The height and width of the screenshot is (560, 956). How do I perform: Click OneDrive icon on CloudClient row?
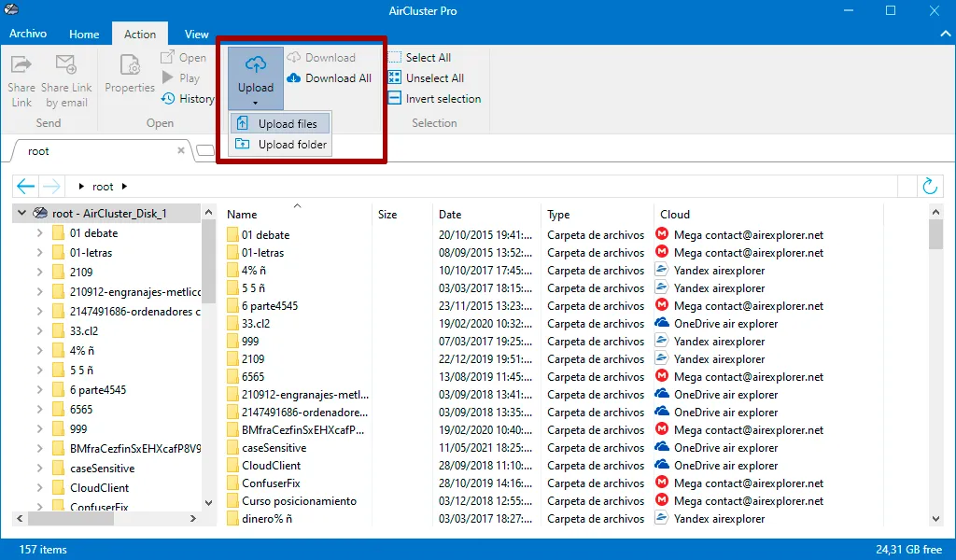[662, 465]
